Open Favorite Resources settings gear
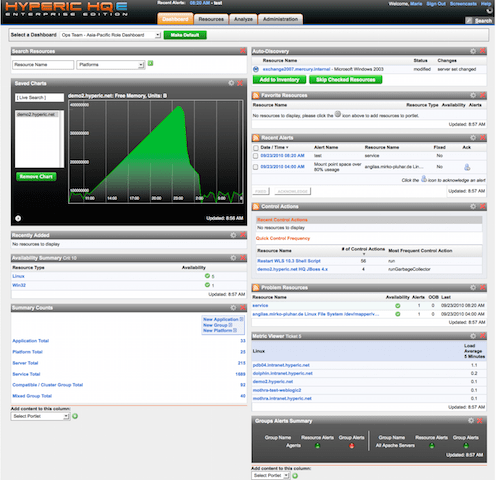The image size is (496, 480). [x=473, y=95]
